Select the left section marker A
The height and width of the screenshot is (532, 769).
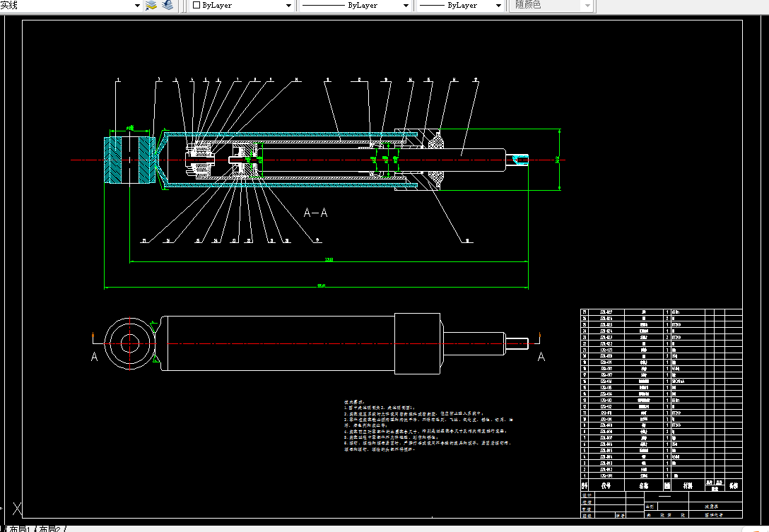coord(95,357)
